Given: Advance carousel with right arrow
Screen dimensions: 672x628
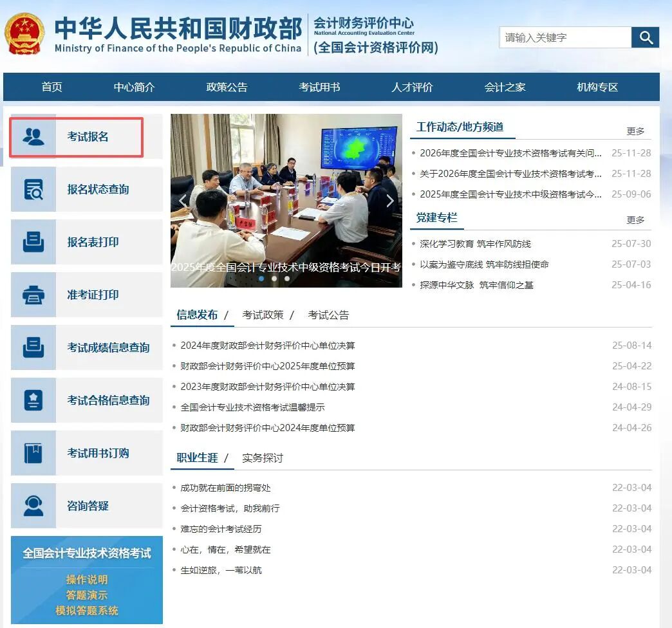Looking at the screenshot, I should [389, 201].
